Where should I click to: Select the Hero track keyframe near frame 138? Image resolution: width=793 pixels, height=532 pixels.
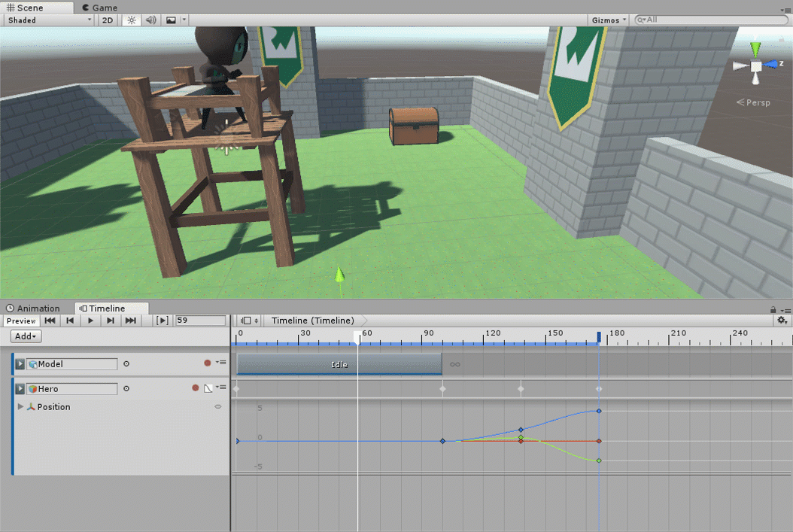521,389
